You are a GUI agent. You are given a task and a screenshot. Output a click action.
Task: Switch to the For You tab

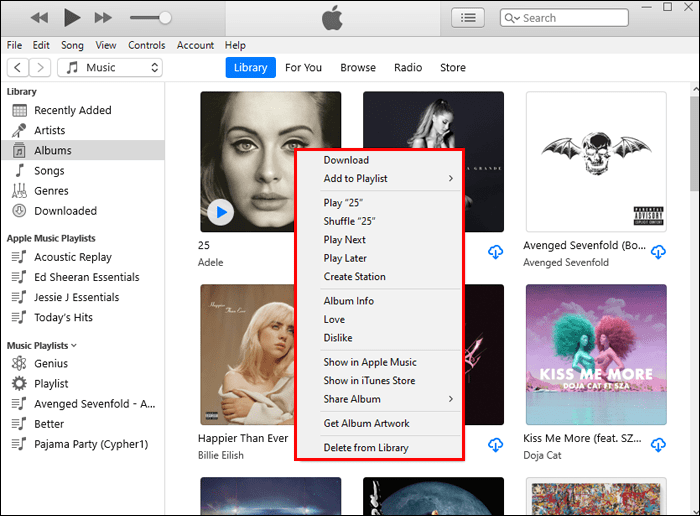click(303, 67)
